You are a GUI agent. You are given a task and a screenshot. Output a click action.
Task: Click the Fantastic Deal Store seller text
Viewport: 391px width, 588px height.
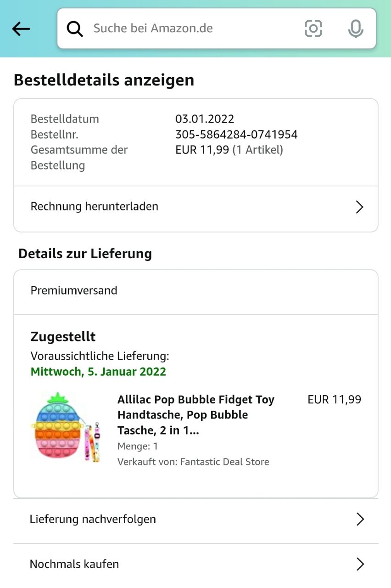(225, 462)
